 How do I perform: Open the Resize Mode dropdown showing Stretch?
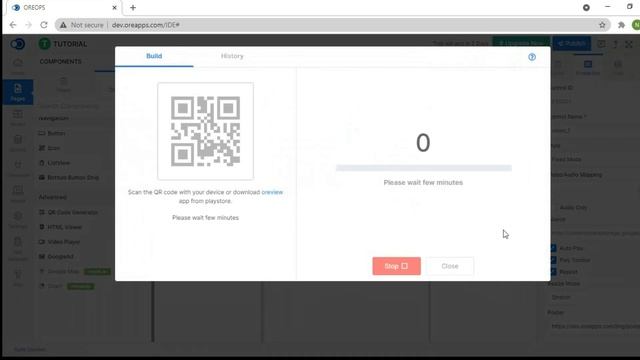pos(594,297)
